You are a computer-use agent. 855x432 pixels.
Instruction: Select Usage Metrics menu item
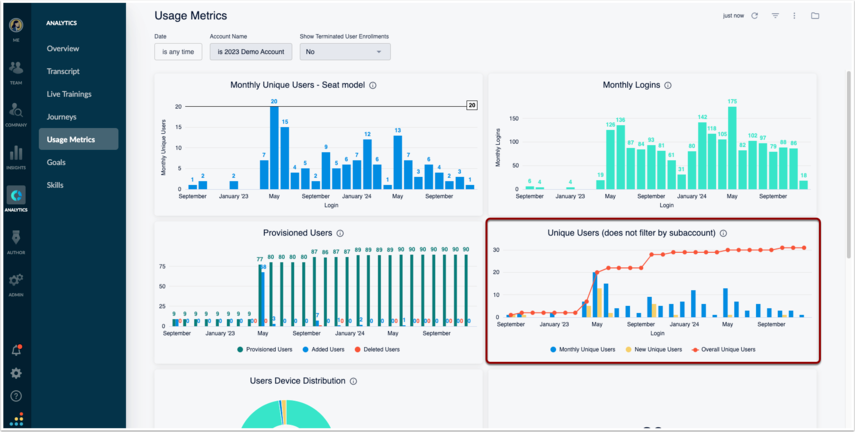point(79,139)
